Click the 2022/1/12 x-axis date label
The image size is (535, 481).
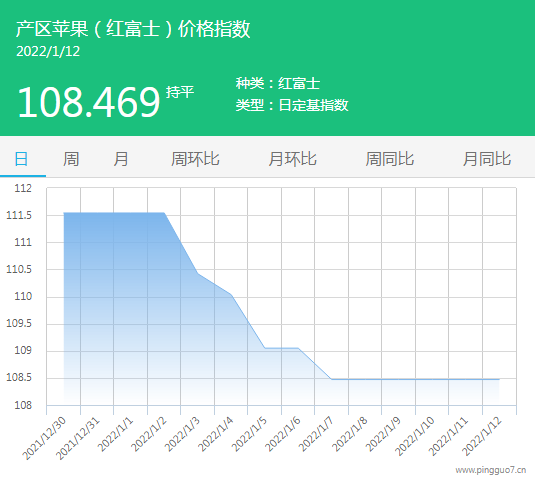tap(482, 437)
